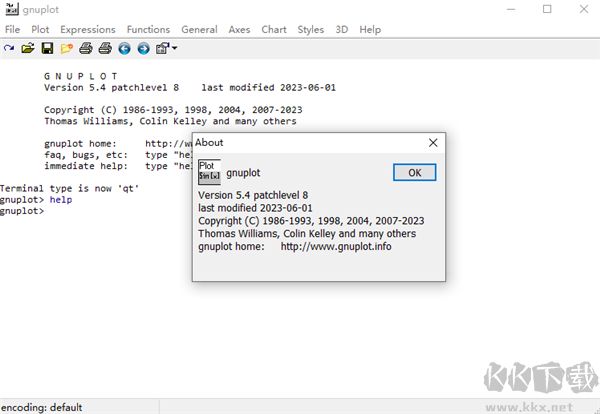
Task: Click console 'gnuplot home:' line
Action: coord(117,144)
